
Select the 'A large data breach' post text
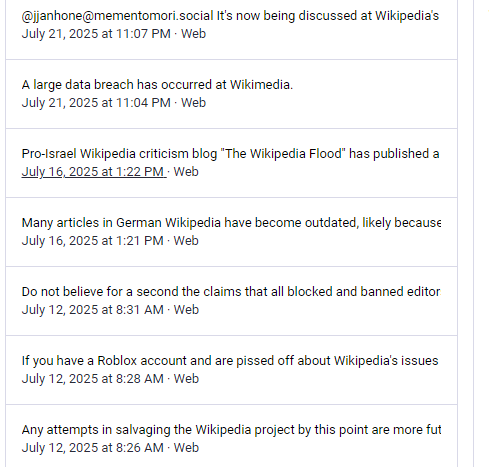157,85
